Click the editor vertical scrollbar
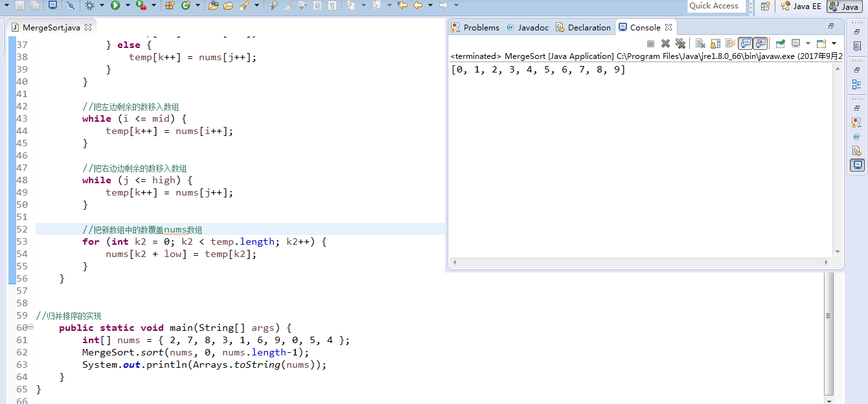Viewport: 868px width, 404px height. (828, 333)
